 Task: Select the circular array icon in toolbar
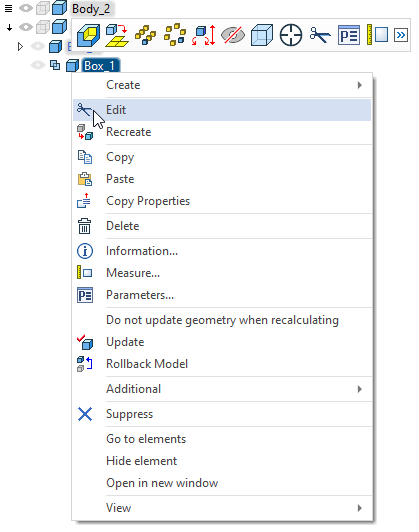[175, 35]
